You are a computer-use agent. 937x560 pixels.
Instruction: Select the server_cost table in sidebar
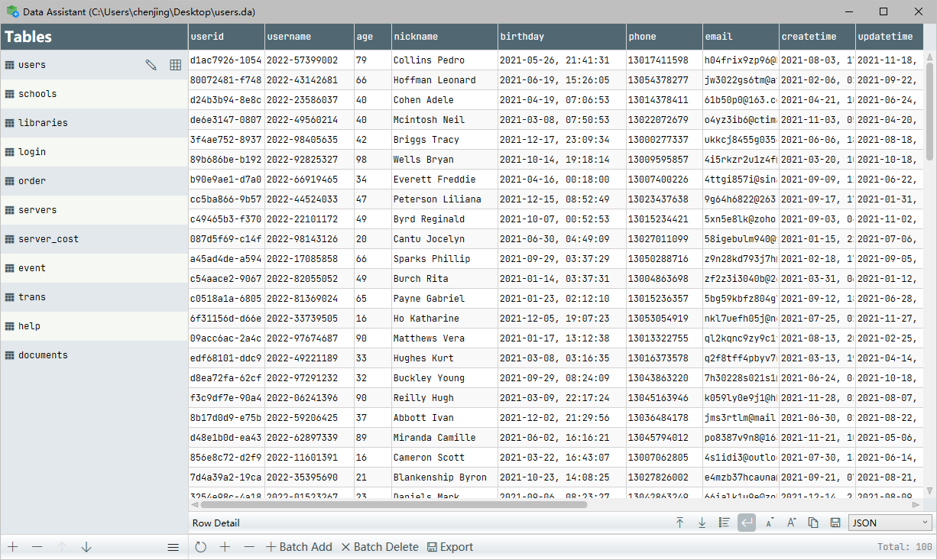[x=48, y=239]
